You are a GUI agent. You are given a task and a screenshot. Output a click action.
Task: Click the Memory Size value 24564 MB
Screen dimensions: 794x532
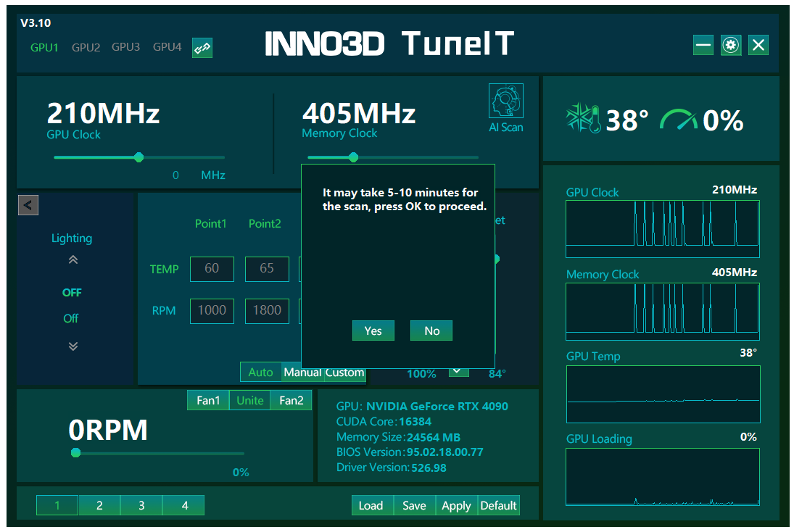[x=434, y=437]
